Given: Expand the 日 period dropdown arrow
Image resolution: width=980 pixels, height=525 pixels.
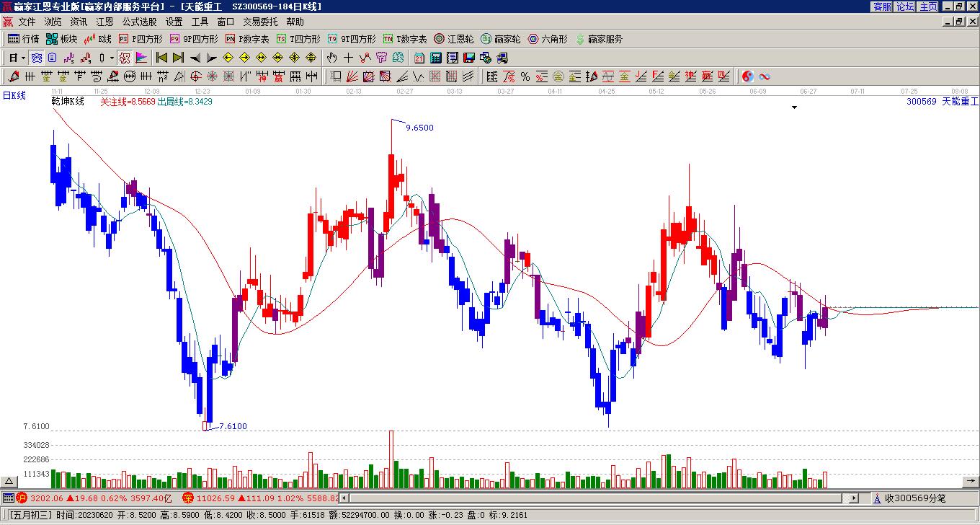Looking at the screenshot, I should pyautogui.click(x=24, y=58).
